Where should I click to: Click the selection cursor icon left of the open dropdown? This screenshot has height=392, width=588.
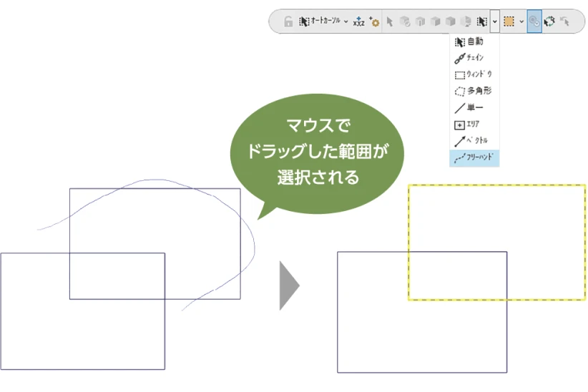click(x=482, y=21)
